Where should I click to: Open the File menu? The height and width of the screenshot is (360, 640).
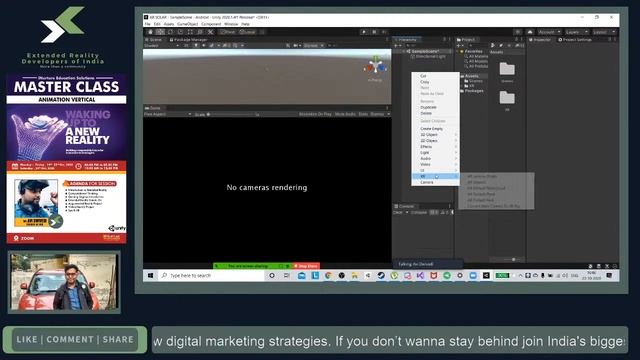[x=148, y=24]
